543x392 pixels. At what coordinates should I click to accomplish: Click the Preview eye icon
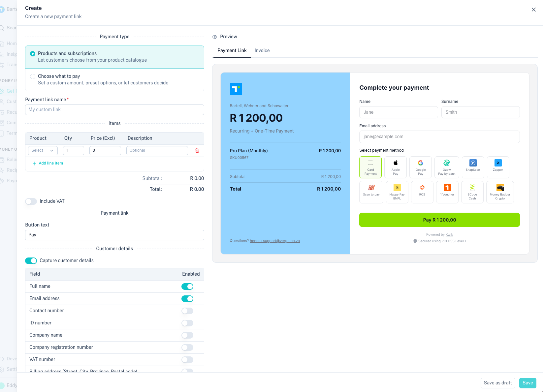(x=215, y=37)
